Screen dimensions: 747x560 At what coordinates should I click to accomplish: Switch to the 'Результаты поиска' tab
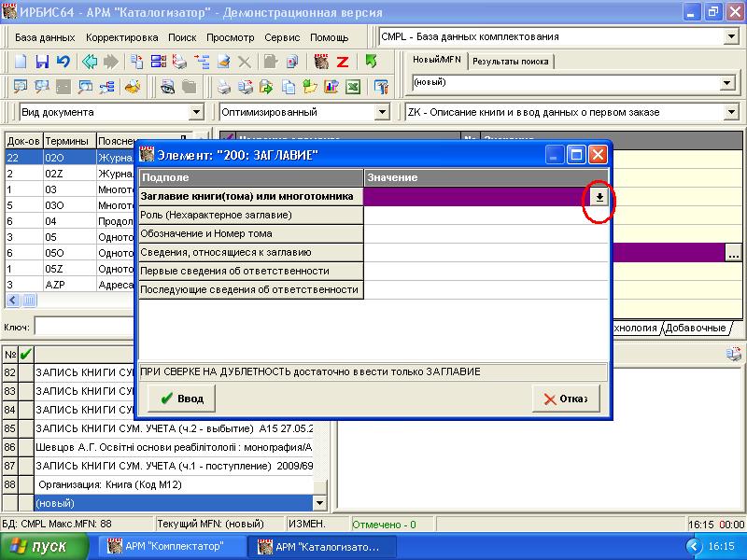[x=510, y=62]
